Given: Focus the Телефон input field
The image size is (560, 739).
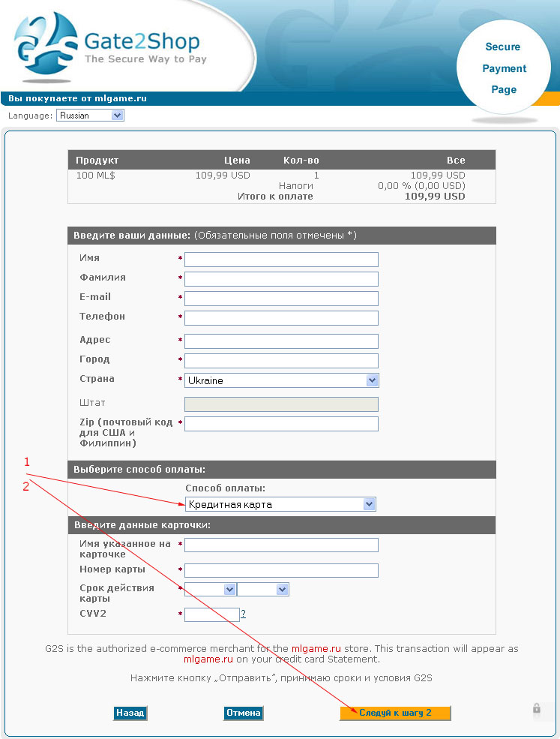Looking at the screenshot, I should coord(281,318).
